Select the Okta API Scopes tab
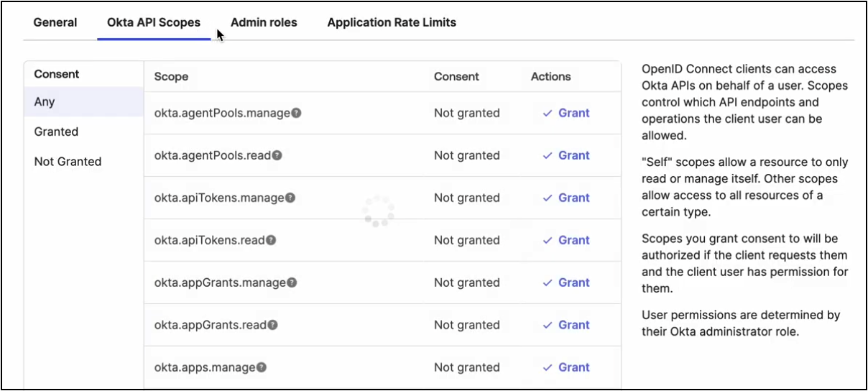The width and height of the screenshot is (868, 391). point(154,22)
